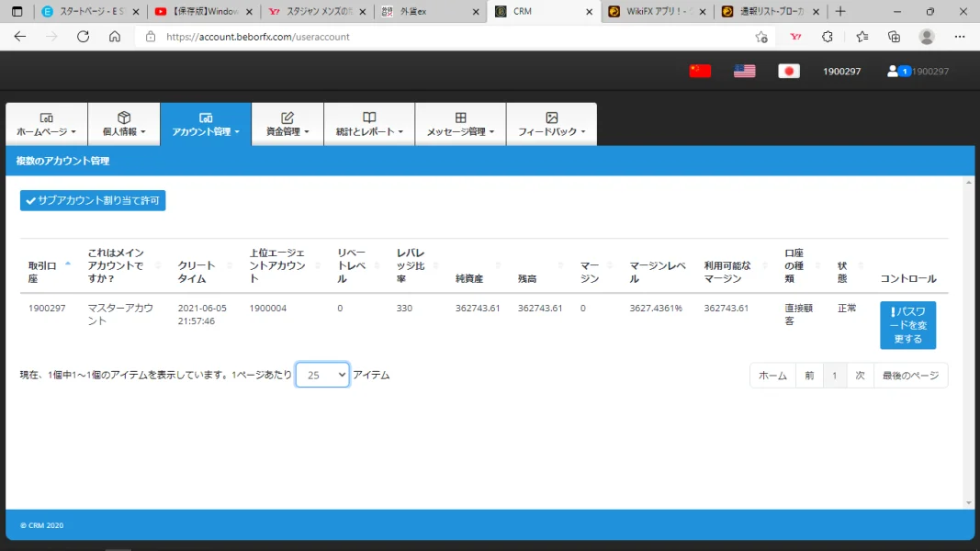Switch language using the US flag icon

tap(744, 70)
